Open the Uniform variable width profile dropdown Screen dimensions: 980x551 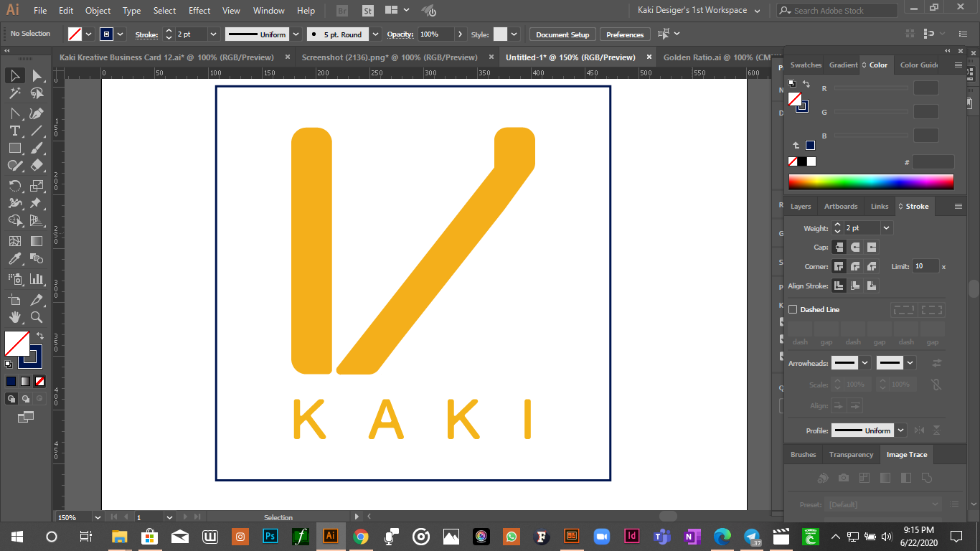point(296,34)
